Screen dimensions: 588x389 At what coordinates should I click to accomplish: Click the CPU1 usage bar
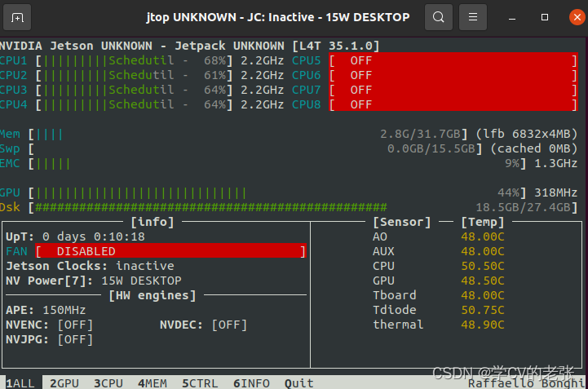tap(135, 60)
